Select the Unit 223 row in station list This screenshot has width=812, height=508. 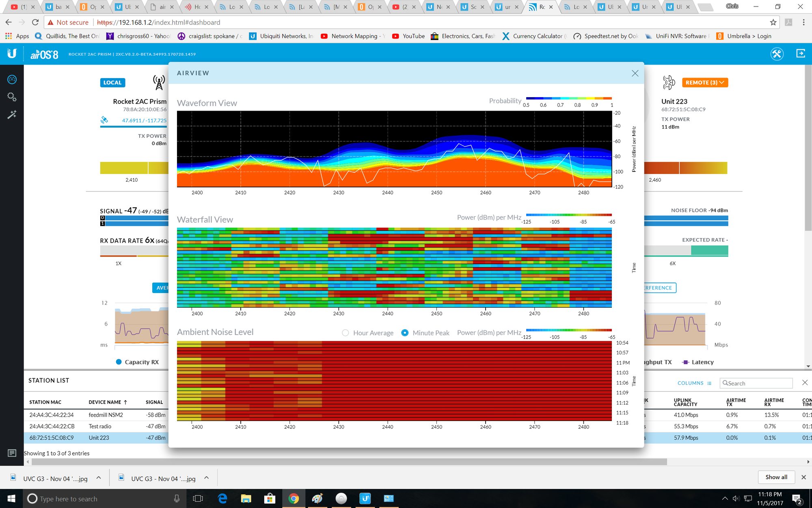pos(99,438)
